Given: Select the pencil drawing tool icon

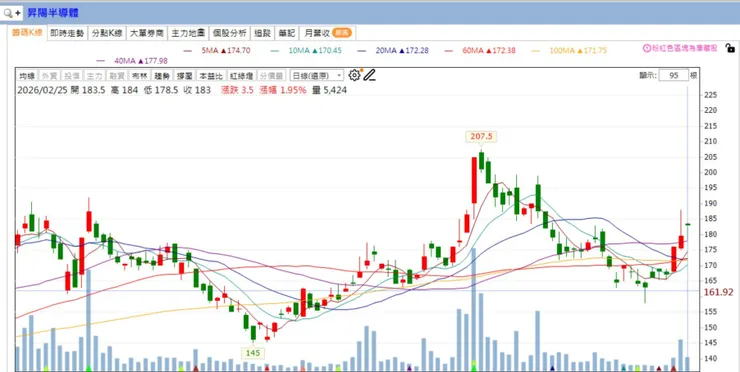Looking at the screenshot, I should (x=369, y=75).
